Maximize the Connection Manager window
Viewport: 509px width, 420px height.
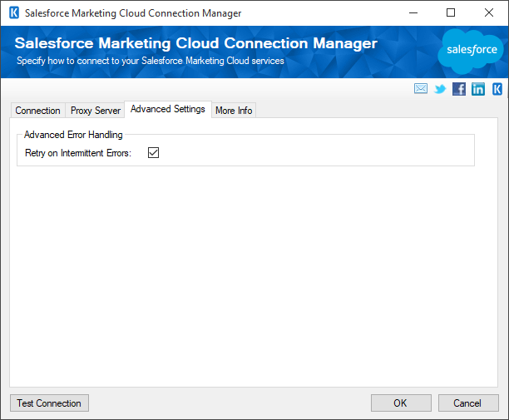click(451, 13)
